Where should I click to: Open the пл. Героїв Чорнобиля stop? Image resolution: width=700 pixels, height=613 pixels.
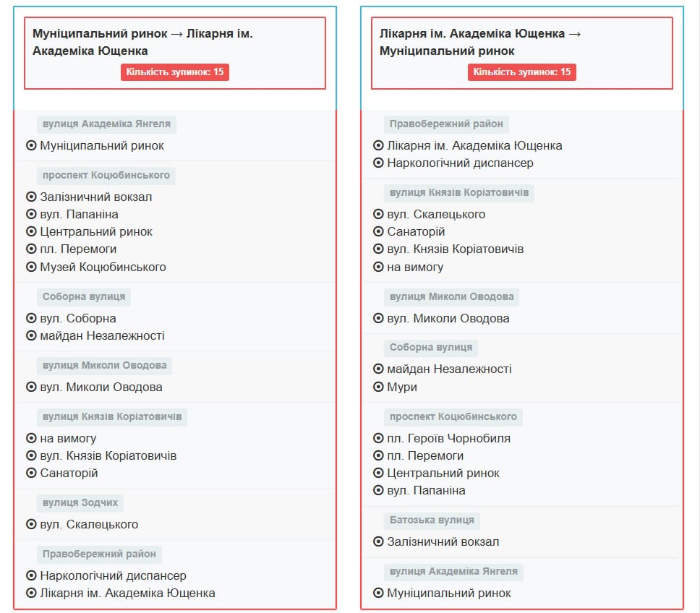click(448, 438)
